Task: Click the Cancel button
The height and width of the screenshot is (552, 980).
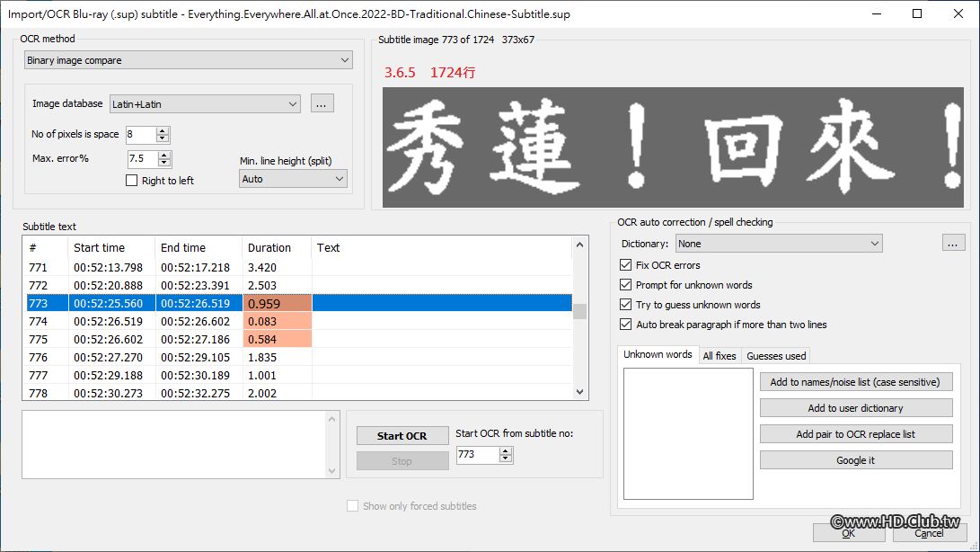Action: (929, 532)
